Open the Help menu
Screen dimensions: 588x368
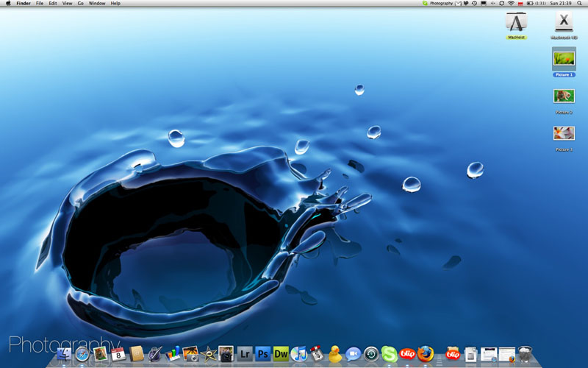tap(115, 4)
